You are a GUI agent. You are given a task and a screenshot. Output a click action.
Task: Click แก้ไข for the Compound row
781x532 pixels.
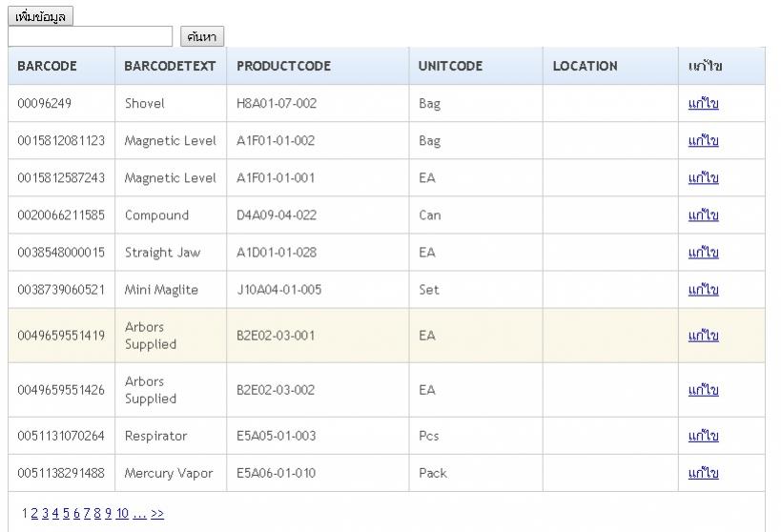tap(703, 215)
